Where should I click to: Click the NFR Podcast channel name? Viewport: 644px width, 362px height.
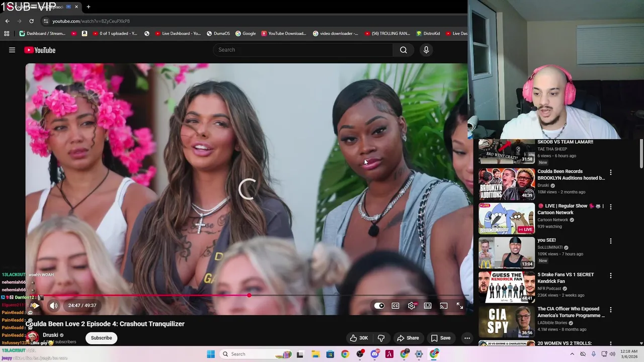click(549, 289)
